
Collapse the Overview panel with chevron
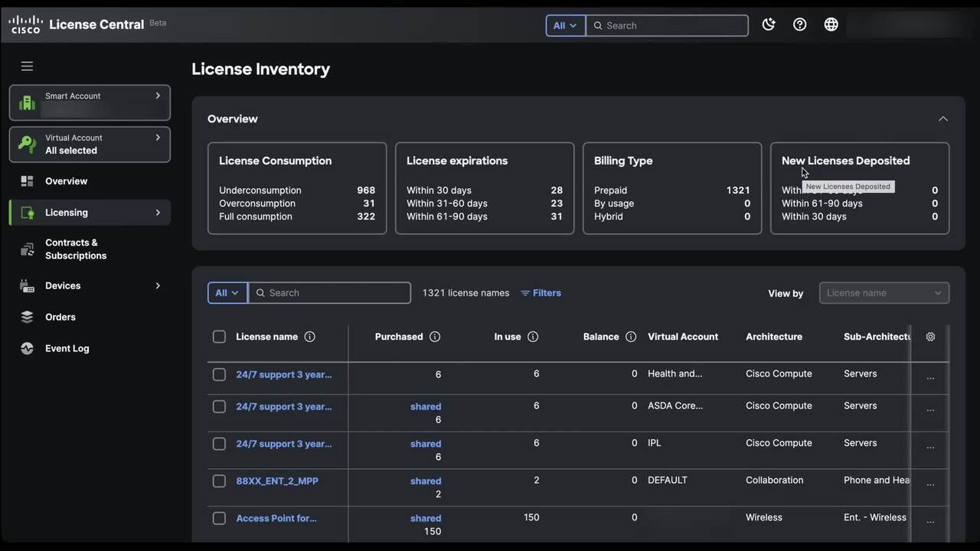pyautogui.click(x=942, y=119)
